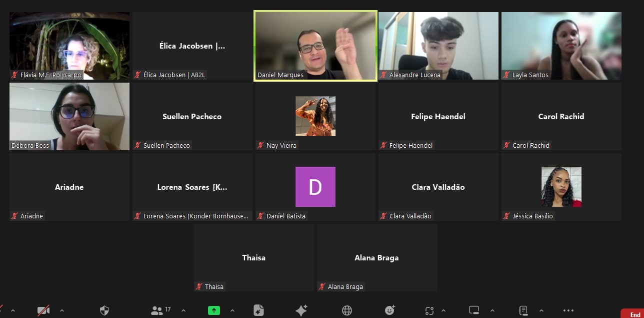Click the large Clara Valladão tile name

click(x=438, y=187)
